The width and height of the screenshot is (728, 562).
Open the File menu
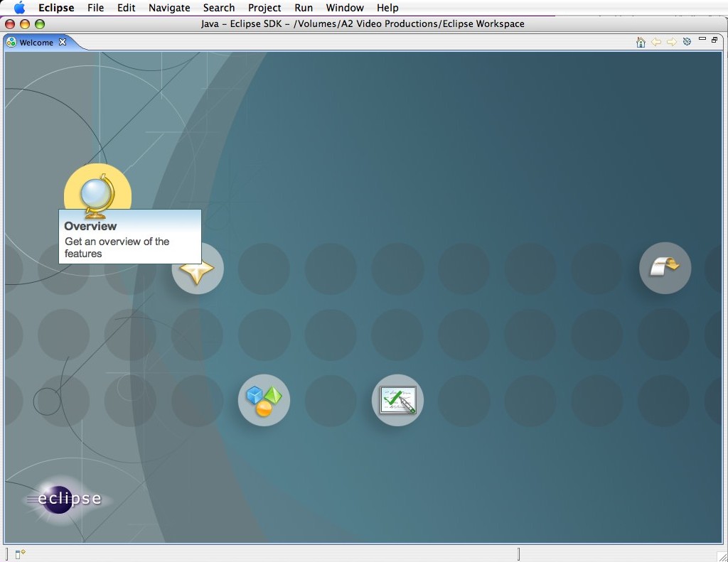[95, 8]
